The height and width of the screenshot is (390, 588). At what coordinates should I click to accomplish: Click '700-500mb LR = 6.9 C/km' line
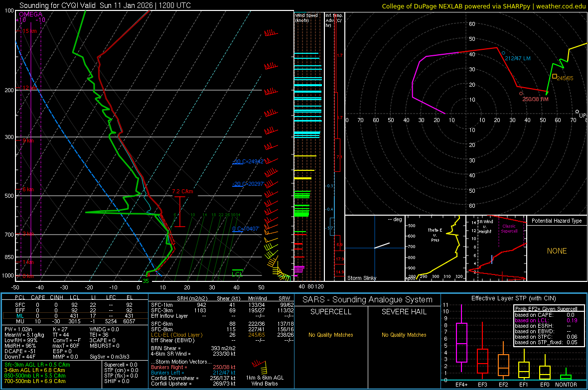tap(35, 381)
